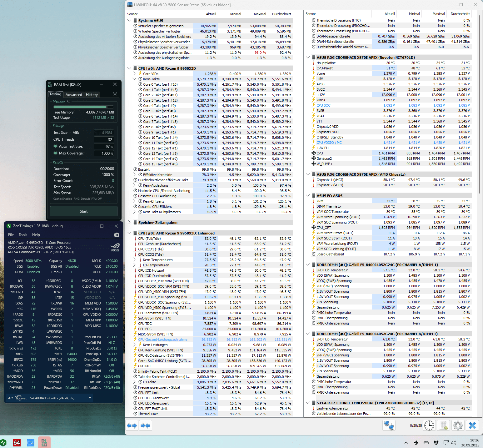Expand the Speicher-Zeitangaben group
483x448 pixels.
(x=129, y=223)
